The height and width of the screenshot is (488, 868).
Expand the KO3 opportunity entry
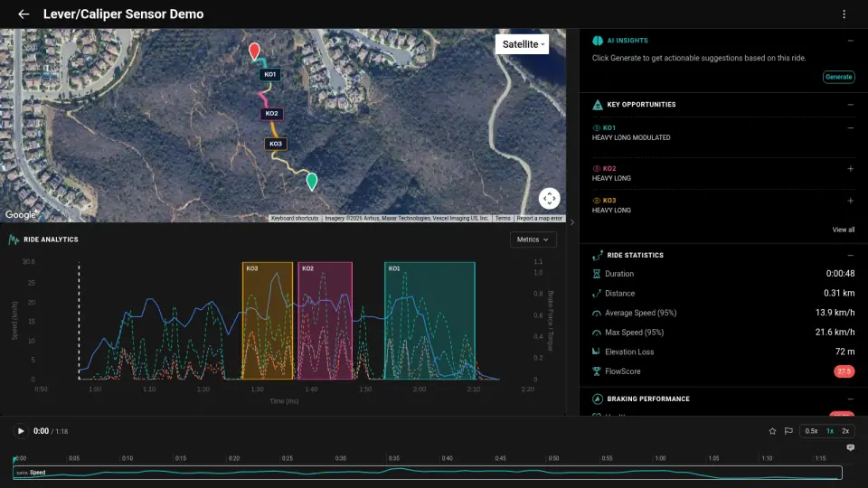[850, 201]
